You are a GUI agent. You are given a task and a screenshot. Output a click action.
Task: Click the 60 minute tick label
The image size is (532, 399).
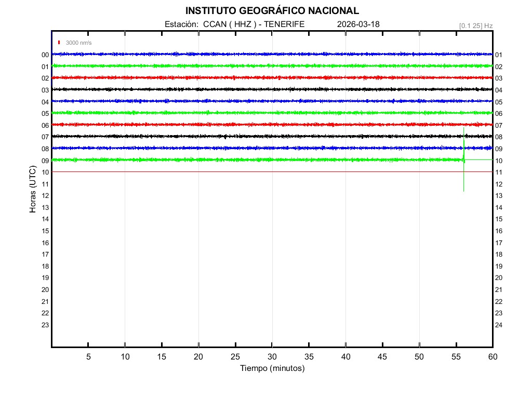click(492, 356)
